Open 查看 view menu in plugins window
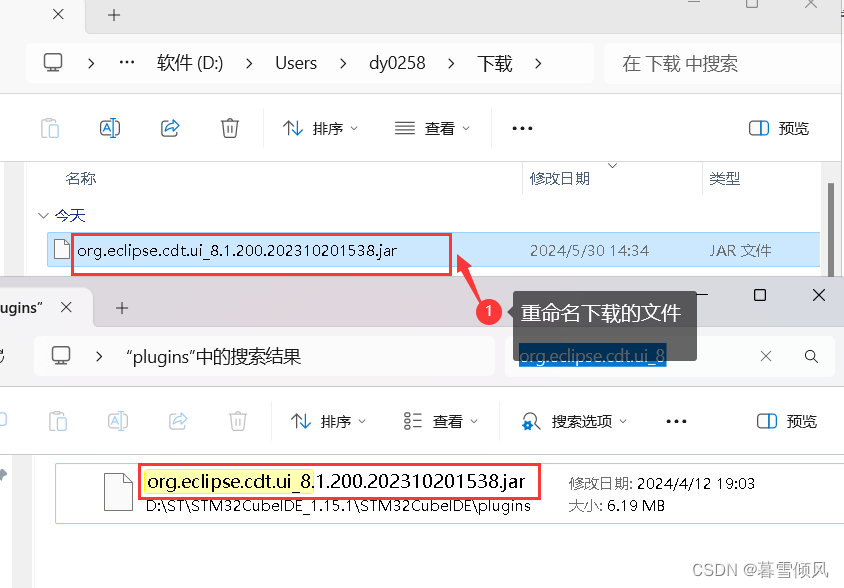The height and width of the screenshot is (588, 844). pyautogui.click(x=440, y=421)
